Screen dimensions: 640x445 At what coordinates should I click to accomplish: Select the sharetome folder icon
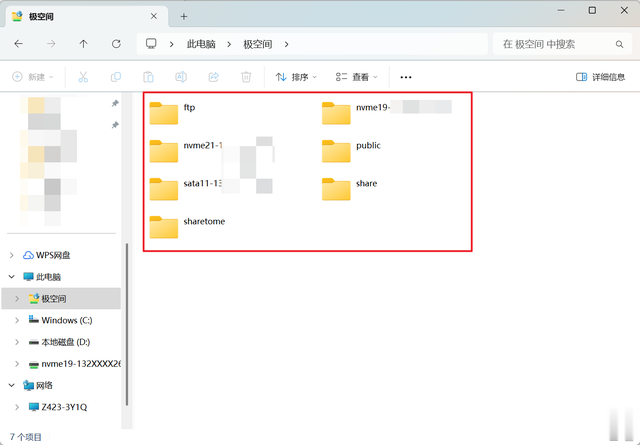(x=164, y=227)
